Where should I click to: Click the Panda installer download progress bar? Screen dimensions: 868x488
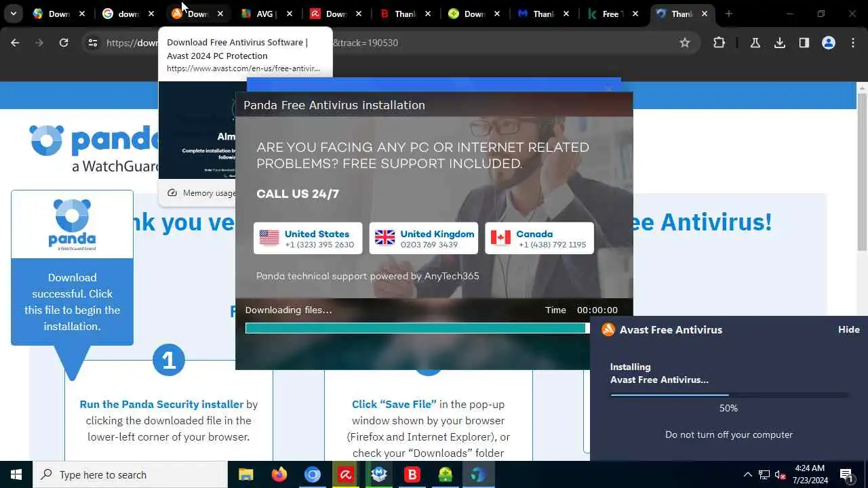[x=418, y=328]
